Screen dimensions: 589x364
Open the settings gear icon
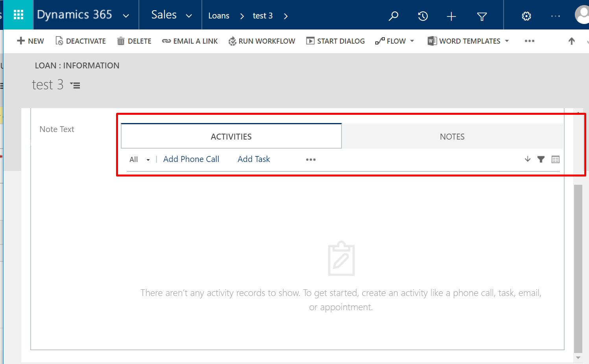pos(526,16)
